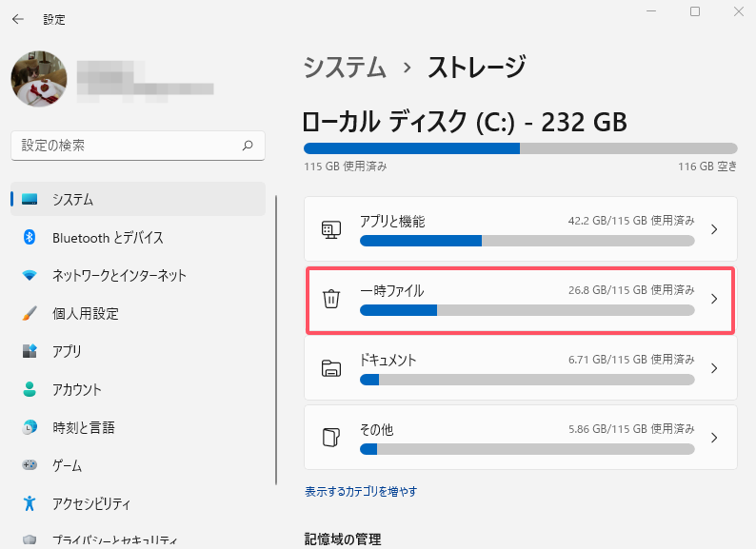Expand 一時ファイル with its chevron
The width and height of the screenshot is (756, 549).
pos(714,299)
